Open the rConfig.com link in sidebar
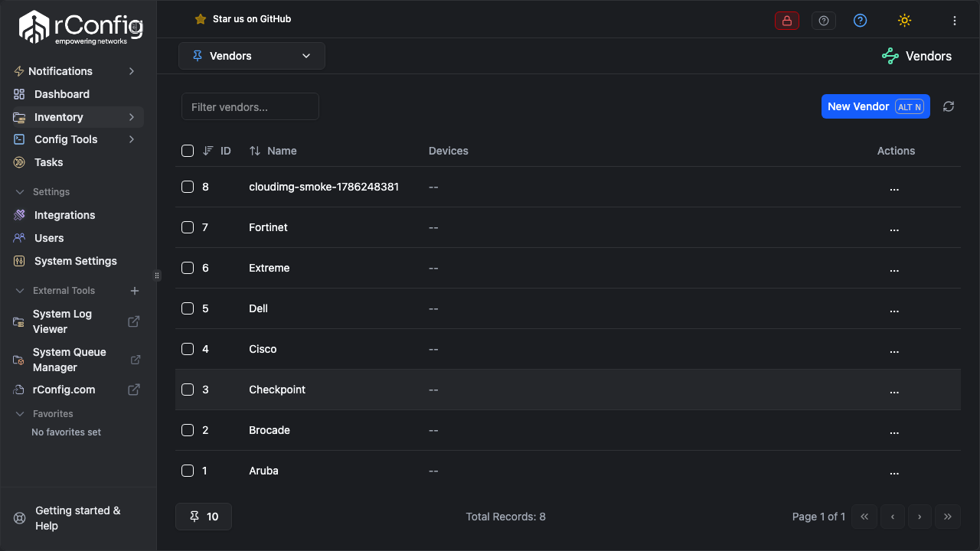Screen dimensions: 980x551 pos(64,390)
